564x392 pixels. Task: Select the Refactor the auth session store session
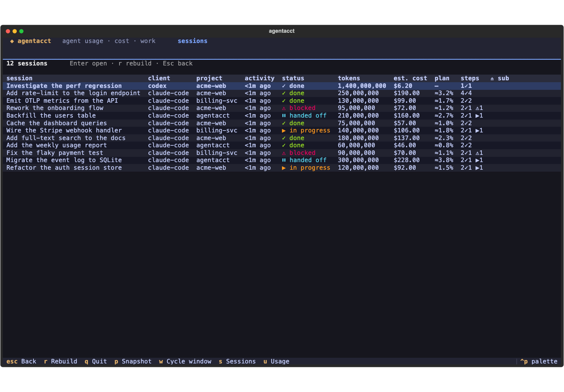[282, 168]
